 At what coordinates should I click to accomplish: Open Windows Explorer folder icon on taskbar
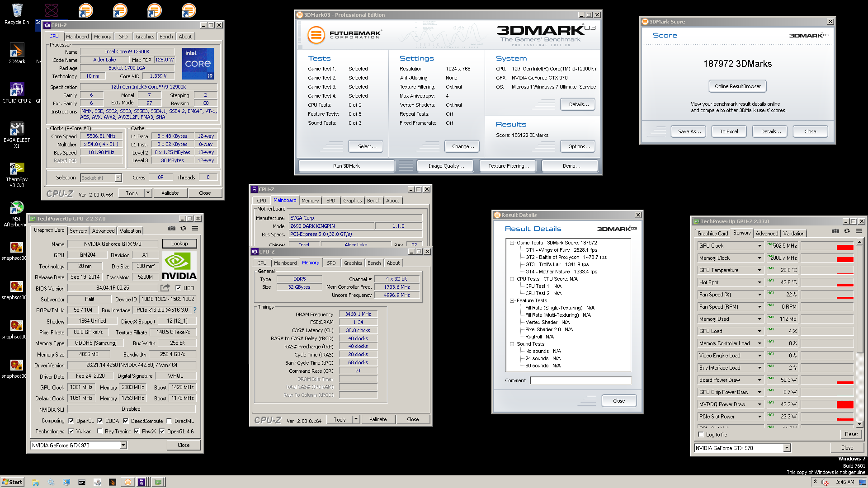pos(36,482)
